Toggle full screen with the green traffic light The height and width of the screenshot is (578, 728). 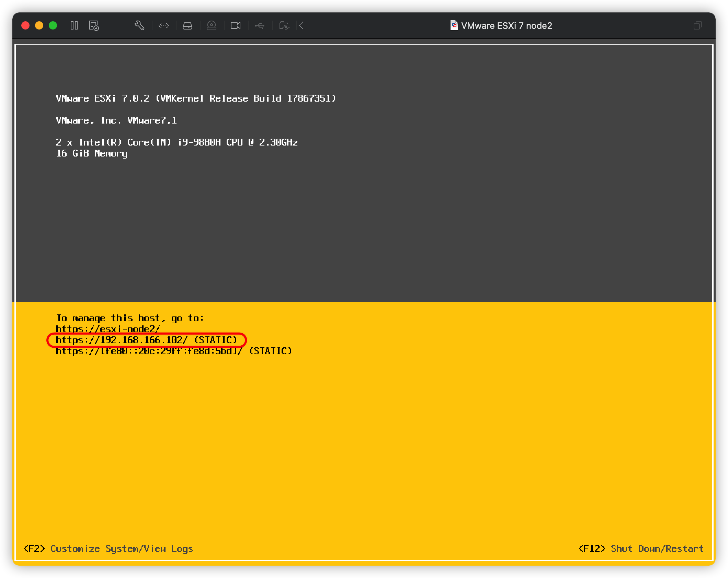point(52,25)
